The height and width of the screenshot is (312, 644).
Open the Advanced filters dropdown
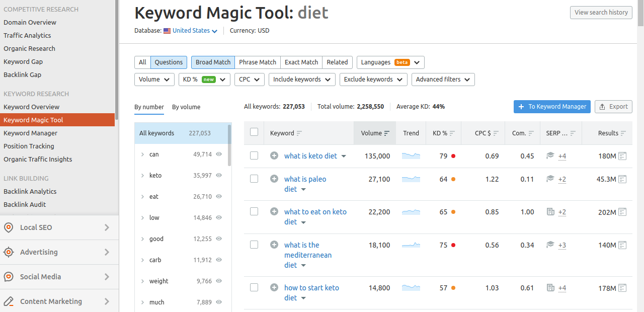click(443, 80)
